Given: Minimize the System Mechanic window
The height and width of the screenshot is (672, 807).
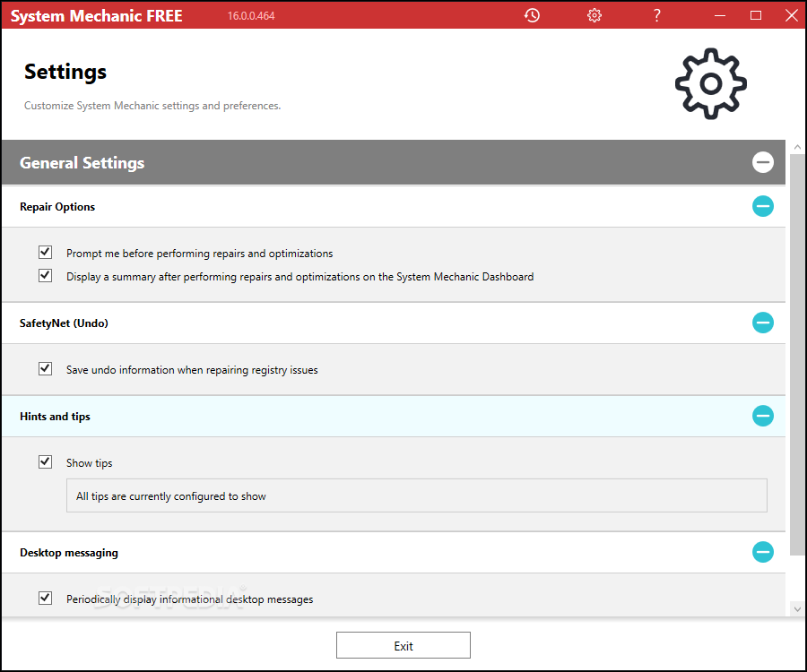Looking at the screenshot, I should pyautogui.click(x=720, y=15).
